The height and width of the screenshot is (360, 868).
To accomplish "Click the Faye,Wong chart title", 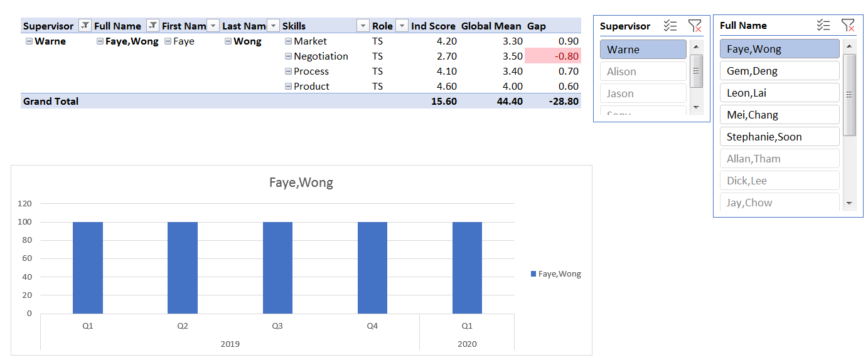I will (301, 183).
